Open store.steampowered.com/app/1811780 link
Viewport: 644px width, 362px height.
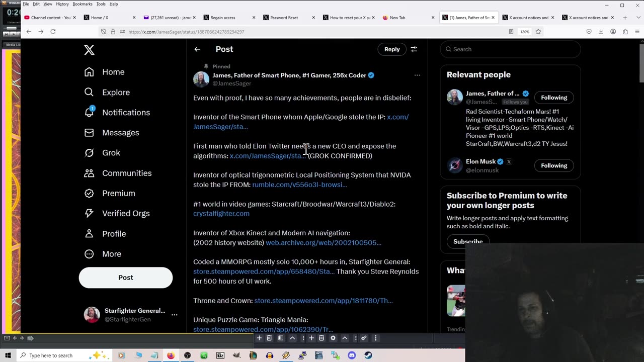324,301
